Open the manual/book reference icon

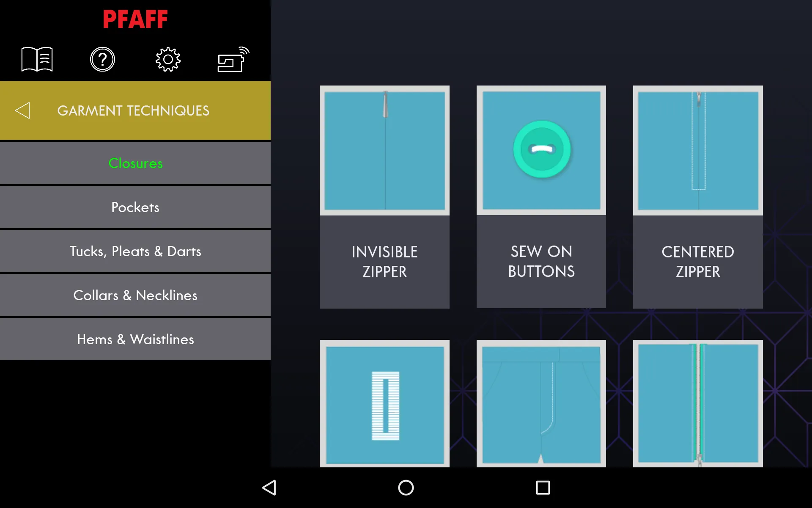pos(37,58)
